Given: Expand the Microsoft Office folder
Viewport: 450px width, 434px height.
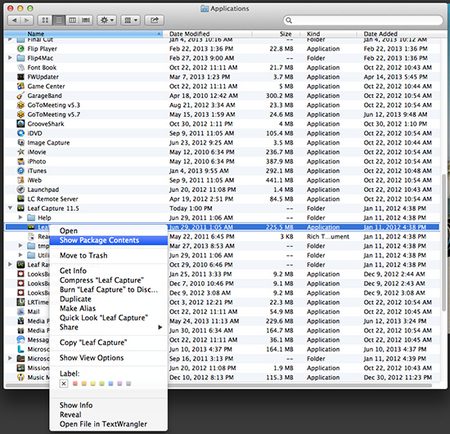Looking at the screenshot, I should pos(10,358).
